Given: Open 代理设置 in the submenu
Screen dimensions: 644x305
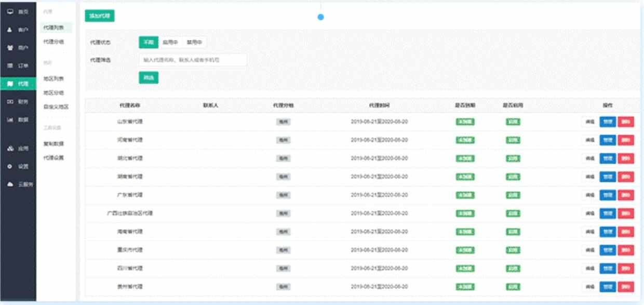Looking at the screenshot, I should (x=54, y=157).
